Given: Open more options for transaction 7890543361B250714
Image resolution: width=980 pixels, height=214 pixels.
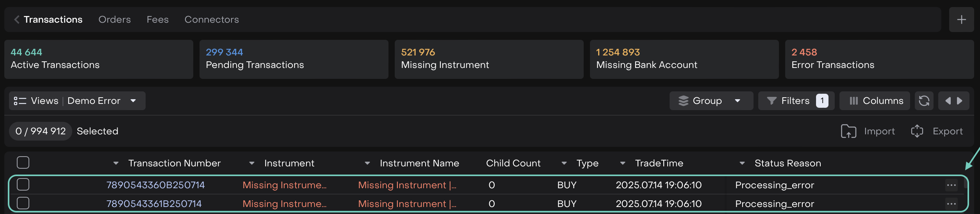Looking at the screenshot, I should coord(951,204).
